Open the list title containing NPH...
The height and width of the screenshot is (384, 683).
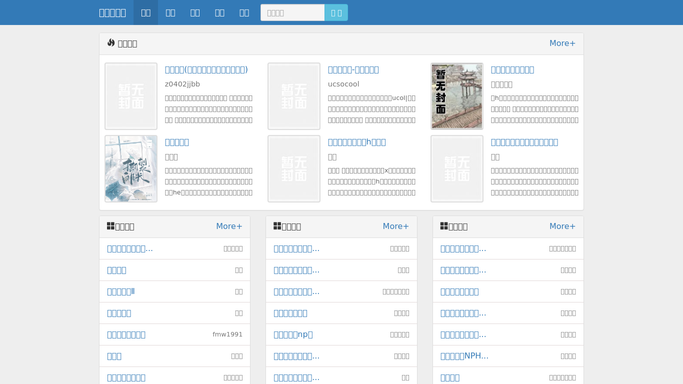click(464, 356)
